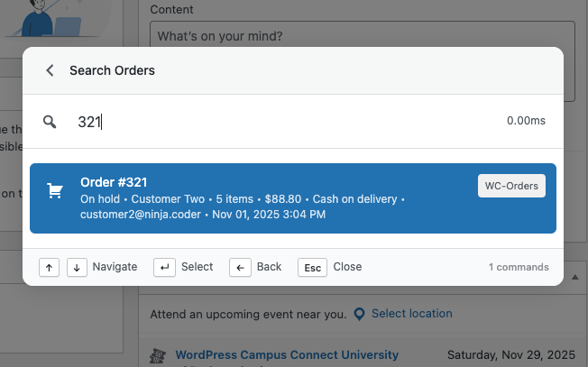Click the magnifying glass search icon
Viewport: 588px width, 367px height.
[50, 121]
